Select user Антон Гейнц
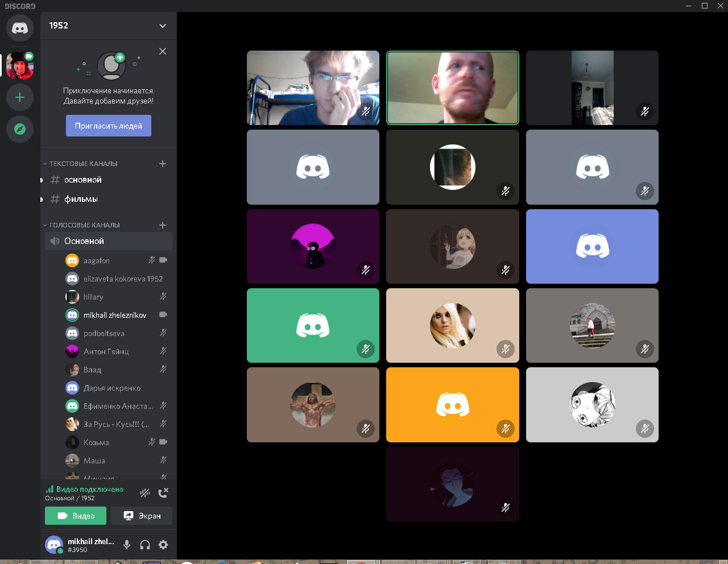The width and height of the screenshot is (728, 564). [x=117, y=351]
